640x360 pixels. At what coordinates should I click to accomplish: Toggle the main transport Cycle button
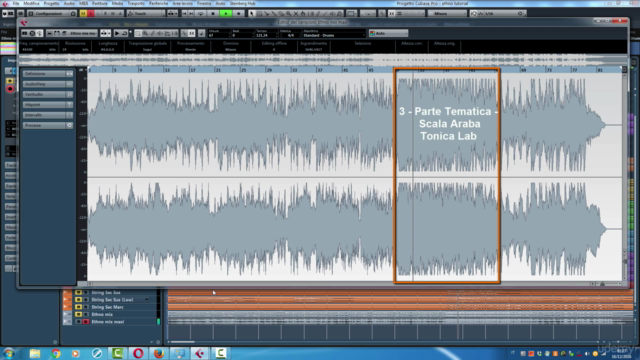pos(200,13)
